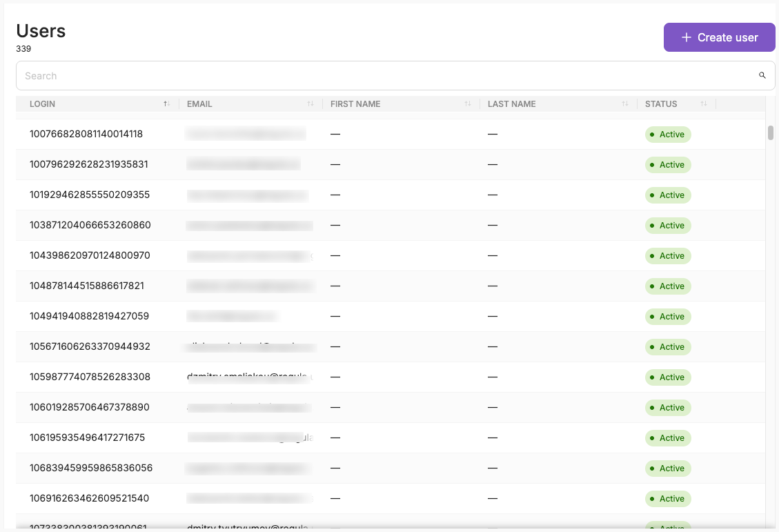The image size is (779, 532).
Task: Select login 100766828081140014118
Action: [x=86, y=134]
